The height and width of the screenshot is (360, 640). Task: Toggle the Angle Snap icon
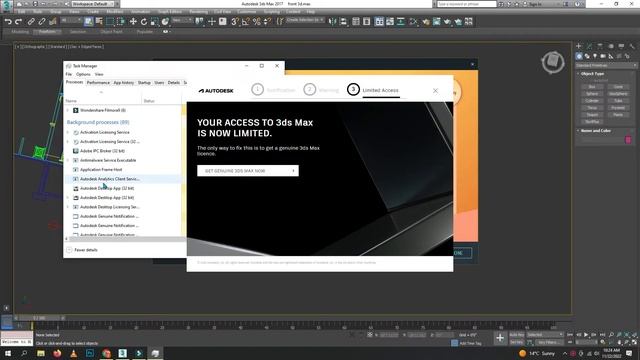coord(246,22)
